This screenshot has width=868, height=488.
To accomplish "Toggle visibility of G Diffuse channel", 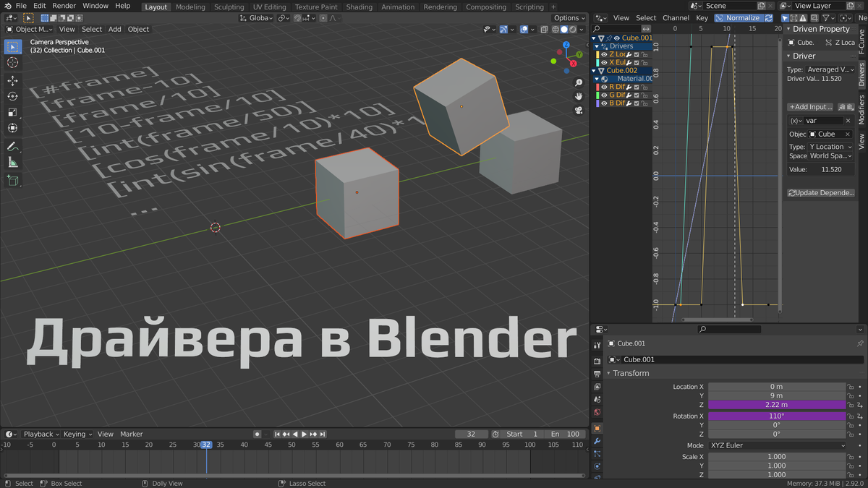I will click(603, 95).
